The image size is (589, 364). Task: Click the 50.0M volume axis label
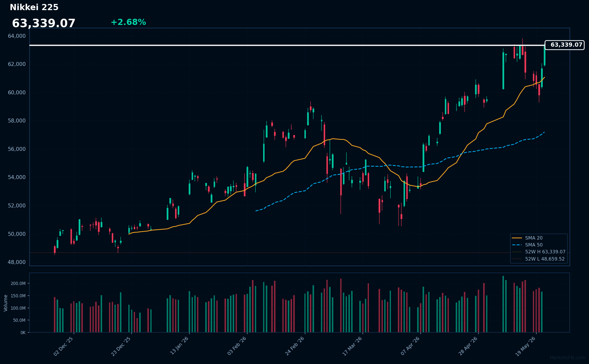point(19,320)
